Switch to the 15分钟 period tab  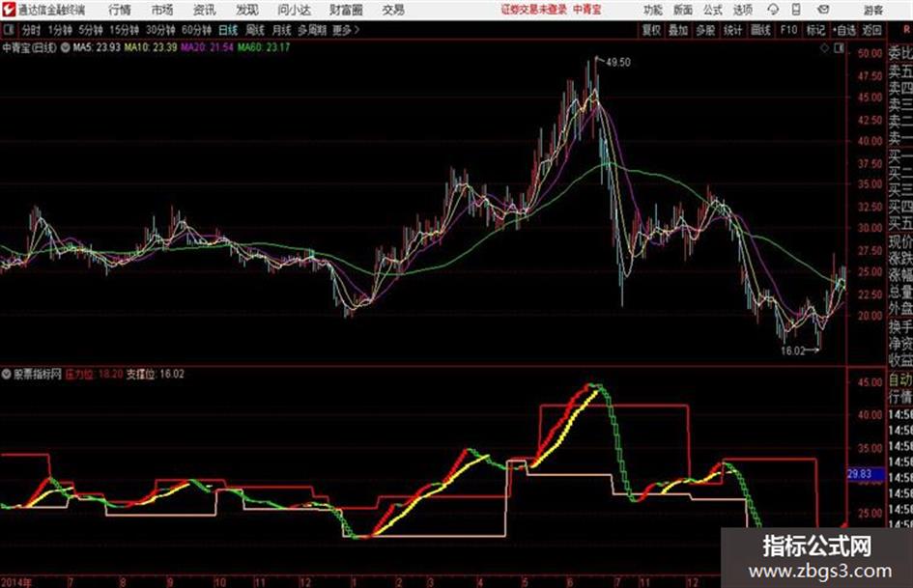(x=124, y=30)
